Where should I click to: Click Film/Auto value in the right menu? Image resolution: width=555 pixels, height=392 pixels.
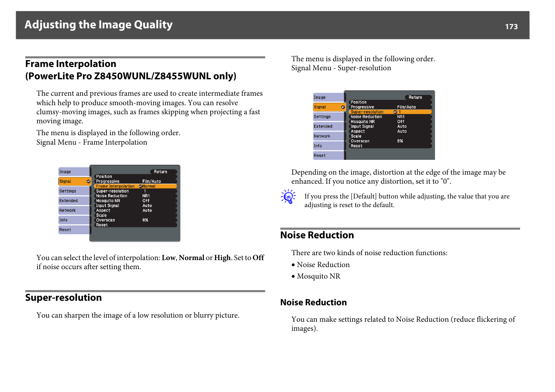click(x=407, y=107)
